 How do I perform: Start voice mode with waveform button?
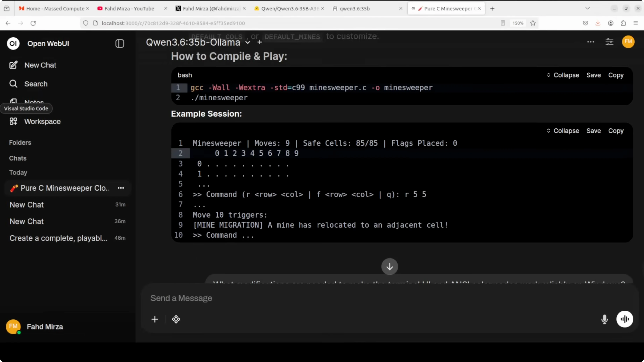[x=624, y=319]
